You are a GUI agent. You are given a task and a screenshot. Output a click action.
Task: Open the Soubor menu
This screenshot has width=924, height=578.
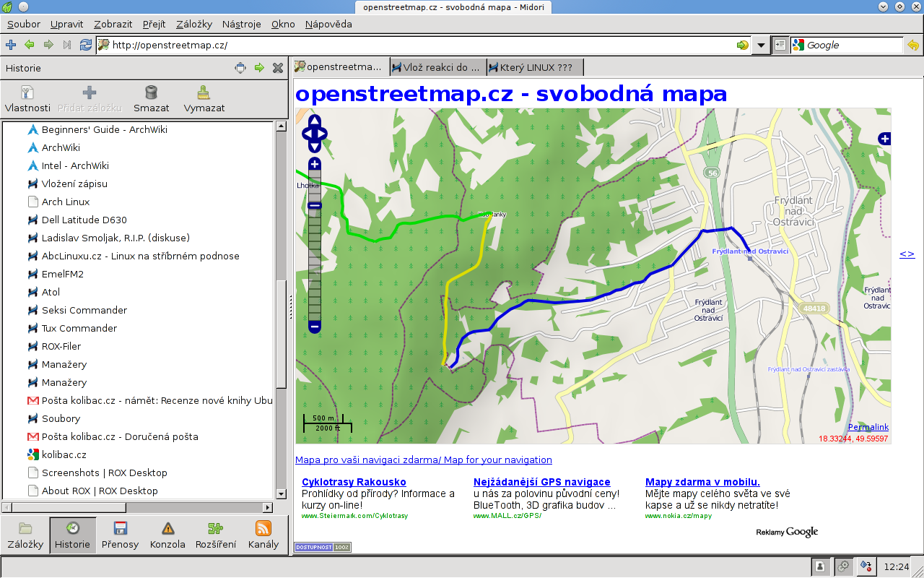click(x=24, y=24)
